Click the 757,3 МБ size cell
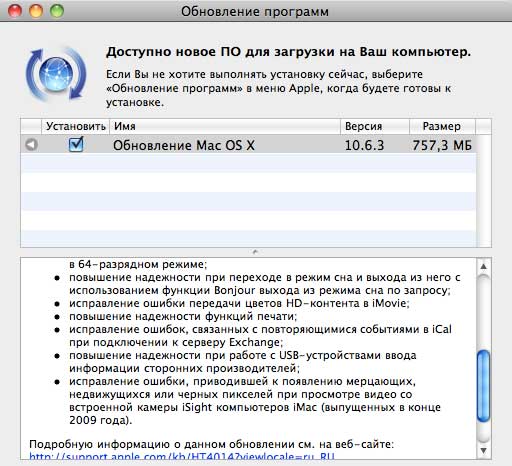The height and width of the screenshot is (466, 512). 442,145
